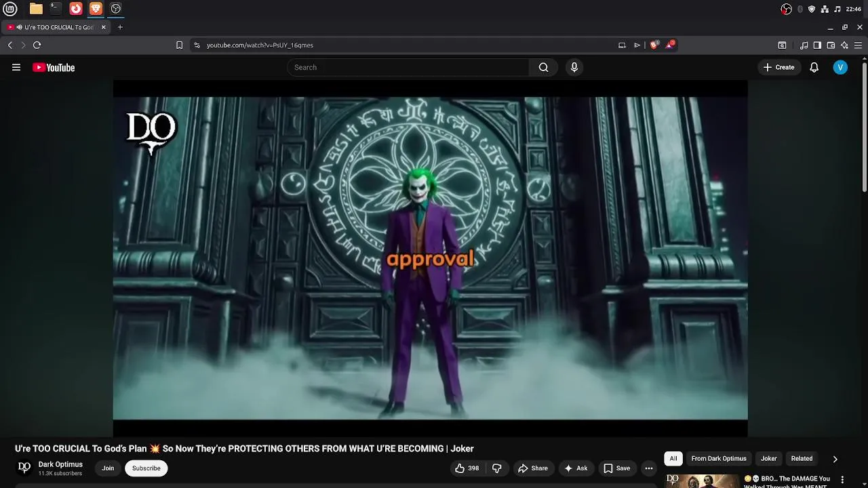Open more actions three-dot menu under video
This screenshot has height=488, width=868.
point(649,468)
